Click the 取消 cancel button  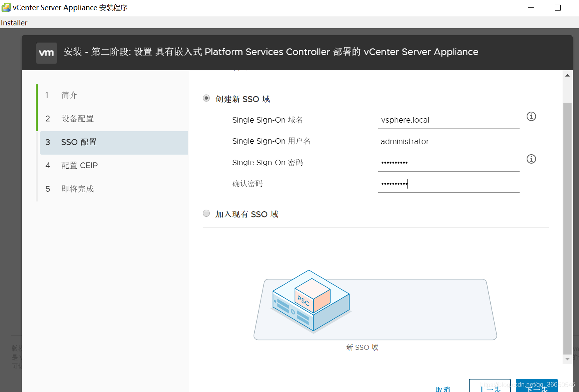tap(443, 388)
